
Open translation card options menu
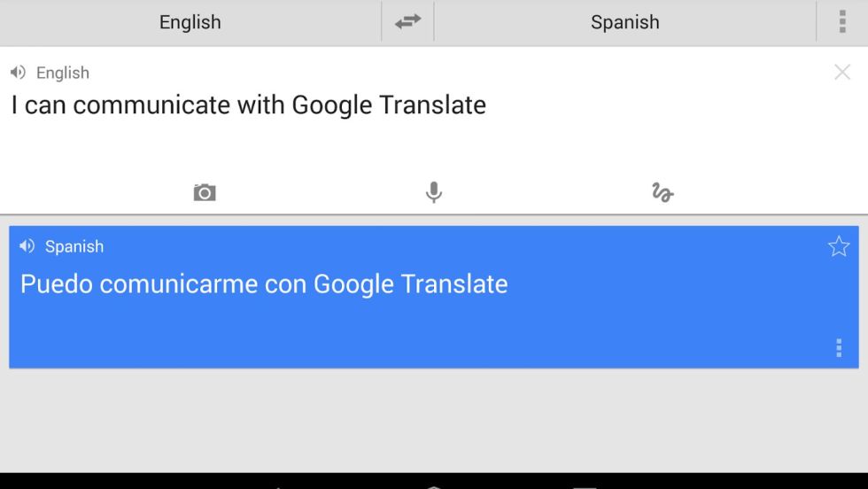(838, 348)
